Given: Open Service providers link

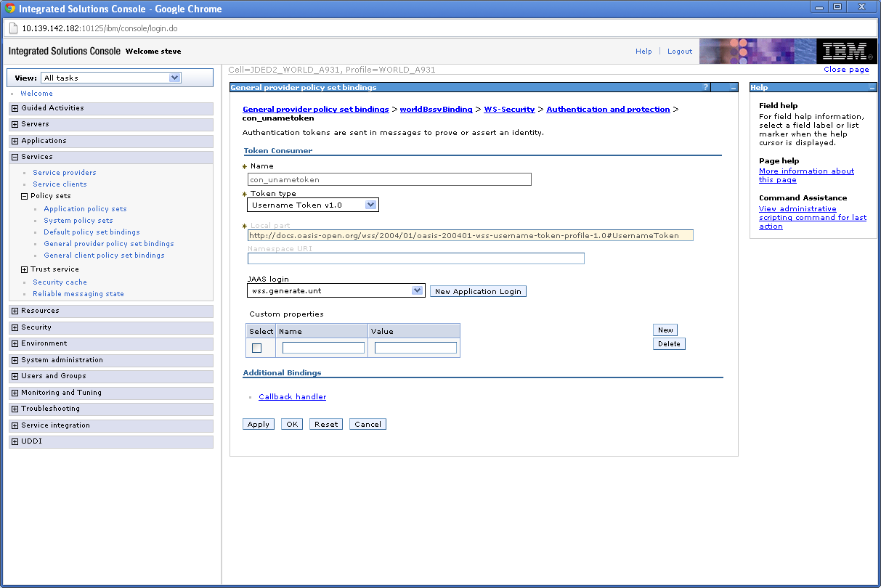Looking at the screenshot, I should 65,173.
